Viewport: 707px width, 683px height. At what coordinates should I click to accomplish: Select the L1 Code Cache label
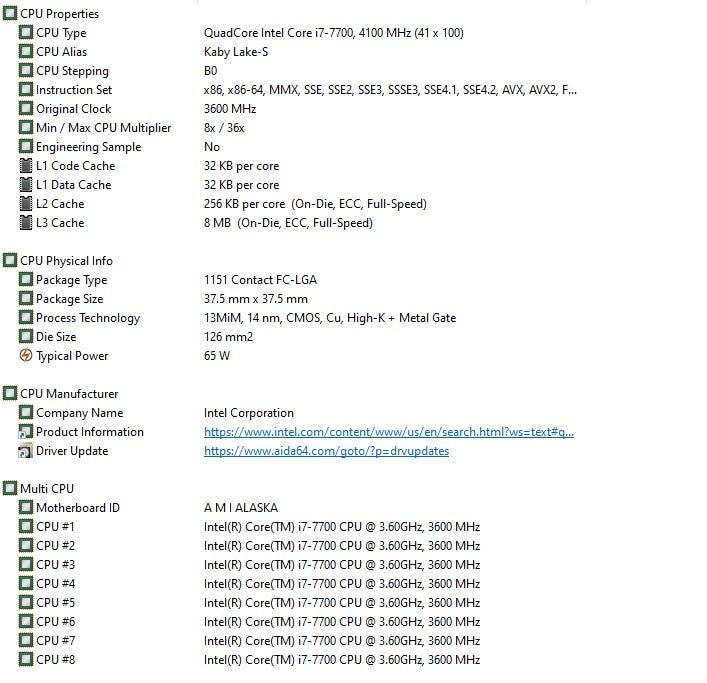click(75, 165)
